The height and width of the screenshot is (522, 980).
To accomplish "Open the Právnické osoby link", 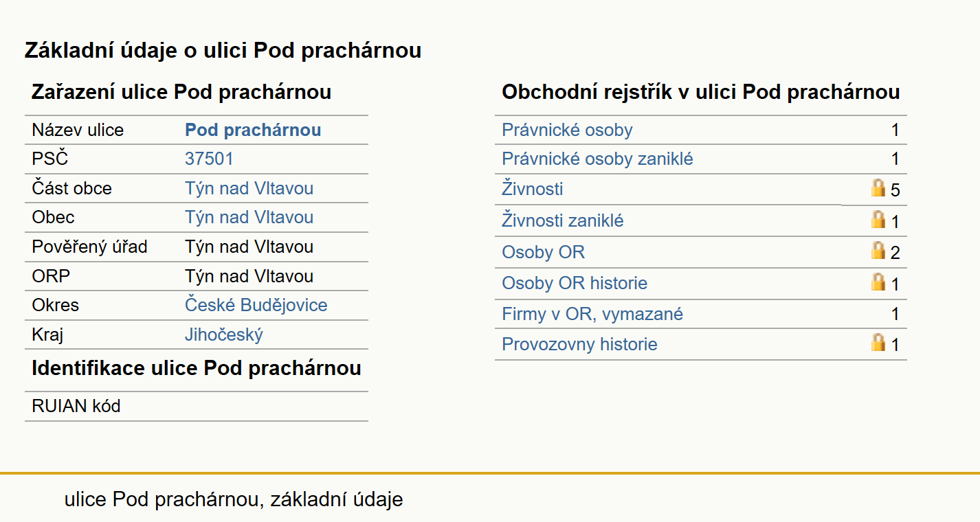I will tap(567, 130).
